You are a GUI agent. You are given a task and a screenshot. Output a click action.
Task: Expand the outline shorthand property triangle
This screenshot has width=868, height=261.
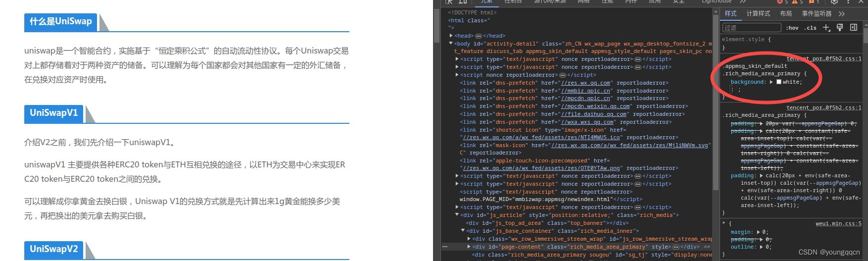(762, 247)
